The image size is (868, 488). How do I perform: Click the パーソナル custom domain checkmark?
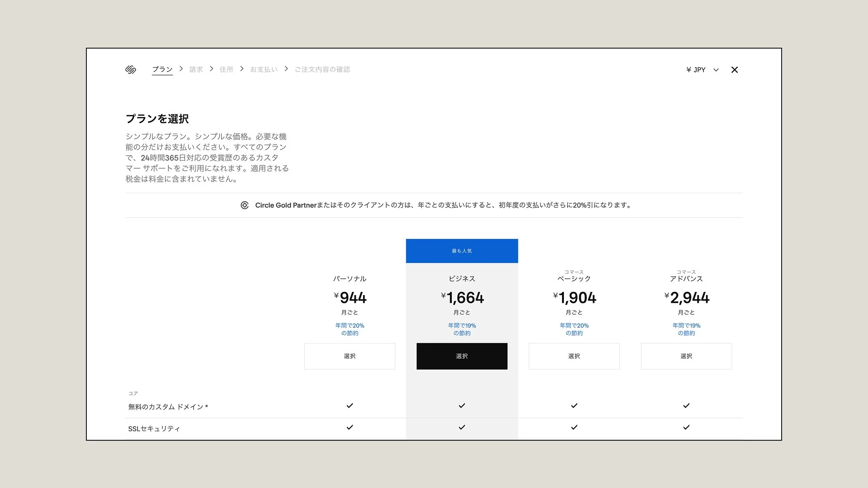point(350,406)
